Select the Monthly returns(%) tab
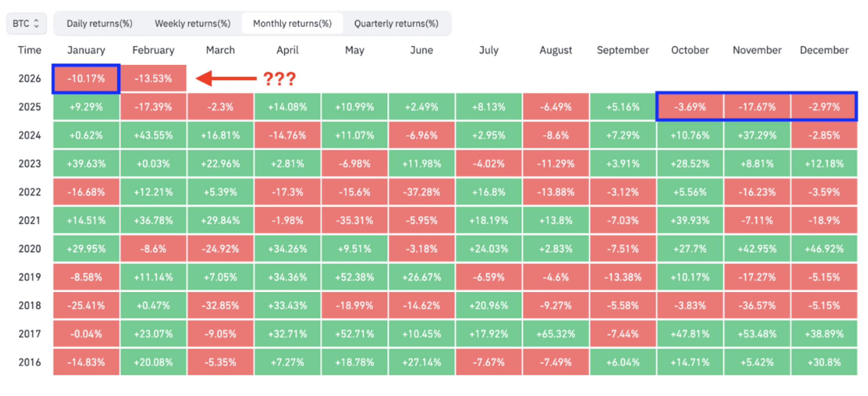868x396 pixels. click(292, 23)
